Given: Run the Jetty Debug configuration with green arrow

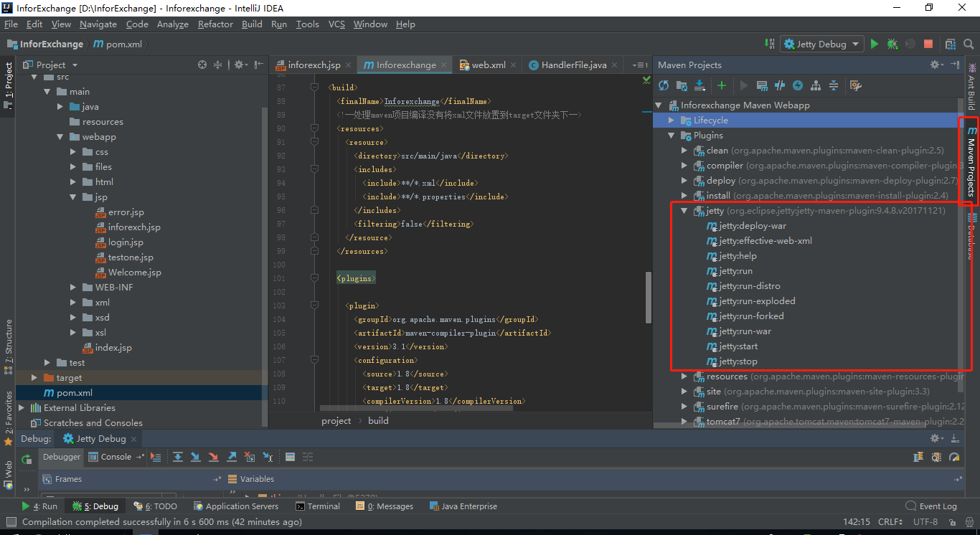Looking at the screenshot, I should coord(875,44).
